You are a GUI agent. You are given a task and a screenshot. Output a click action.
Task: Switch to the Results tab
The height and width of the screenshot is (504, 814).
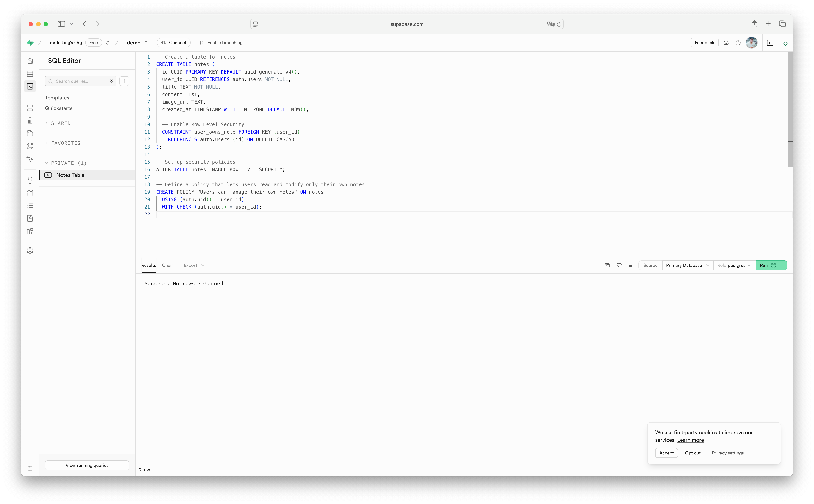(x=149, y=265)
